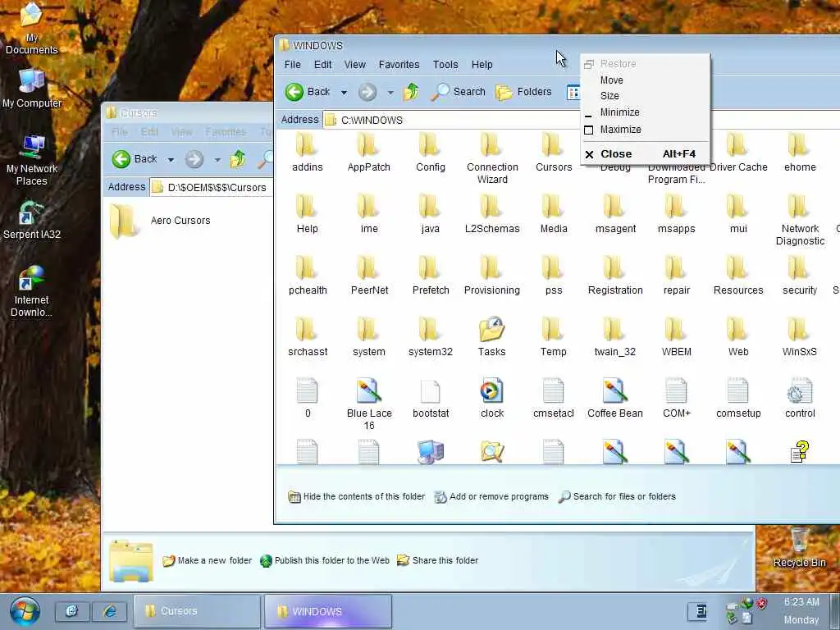Open My Computer desktop icon

[32, 89]
